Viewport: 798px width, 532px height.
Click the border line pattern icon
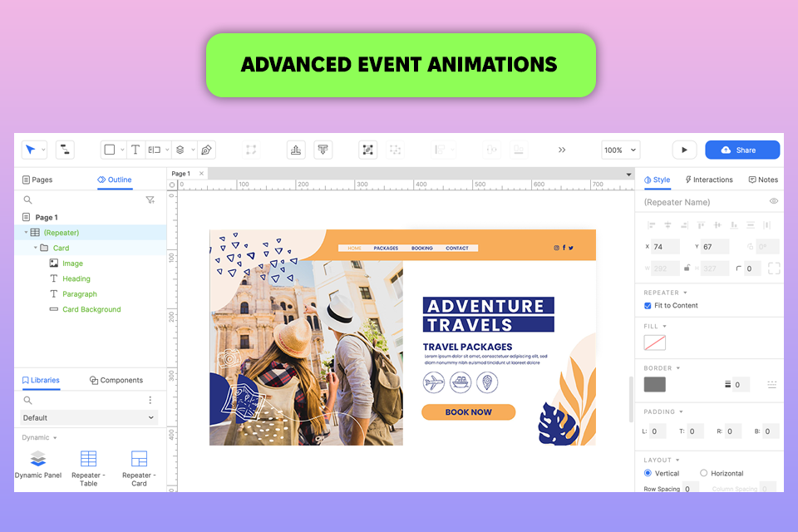(772, 384)
